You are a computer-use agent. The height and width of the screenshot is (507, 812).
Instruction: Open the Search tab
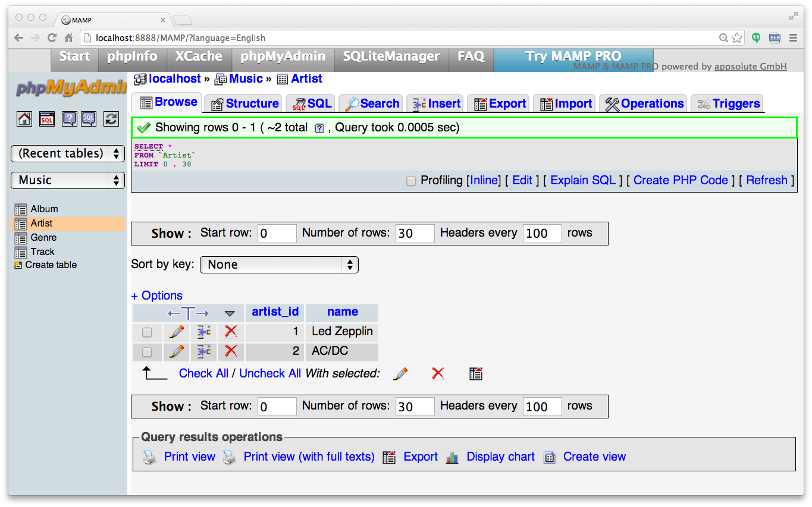372,103
